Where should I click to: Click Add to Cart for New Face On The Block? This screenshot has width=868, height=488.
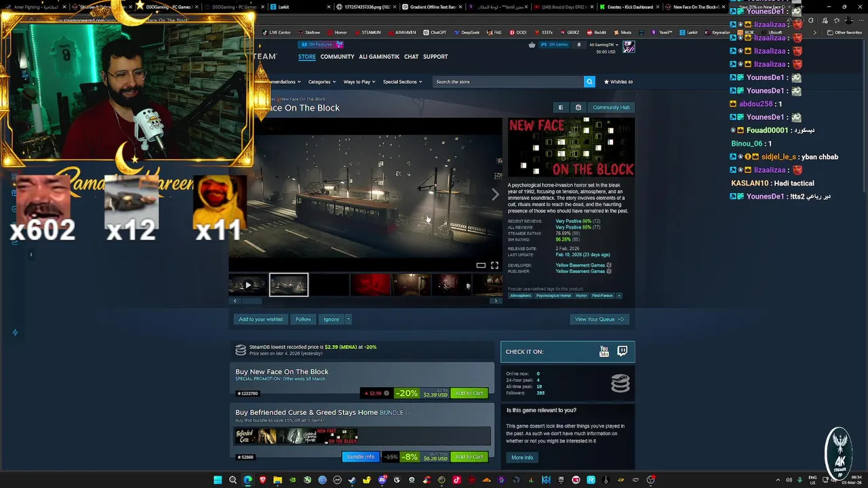469,393
